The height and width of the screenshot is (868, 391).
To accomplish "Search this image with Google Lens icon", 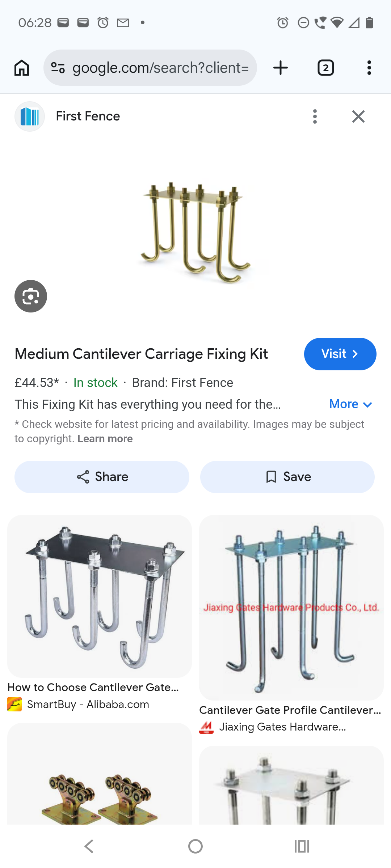I will click(31, 296).
